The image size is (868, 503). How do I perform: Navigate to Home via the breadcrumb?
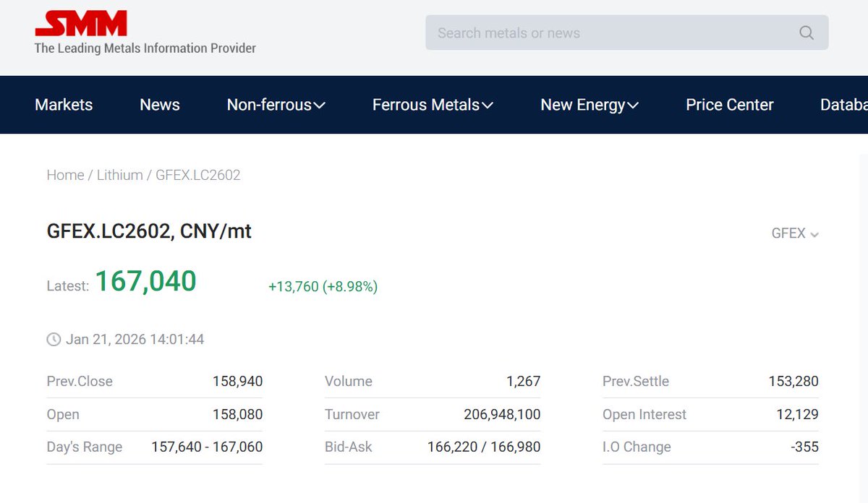[x=65, y=174]
